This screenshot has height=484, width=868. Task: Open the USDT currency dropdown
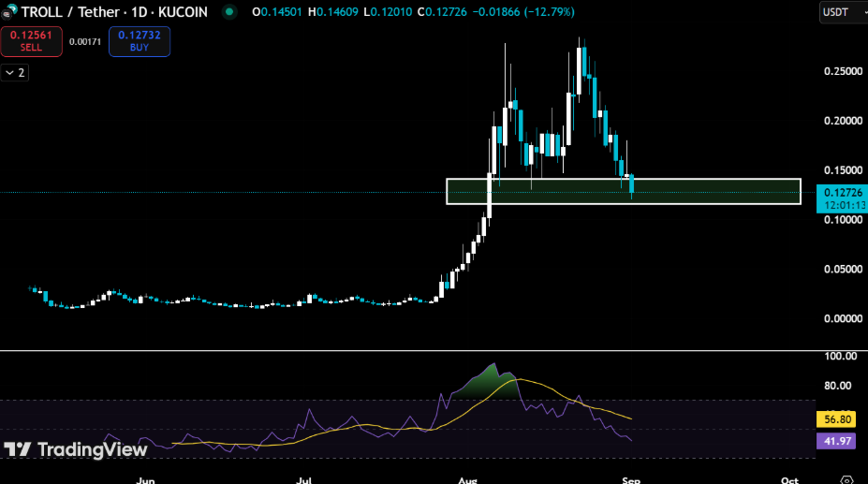840,12
